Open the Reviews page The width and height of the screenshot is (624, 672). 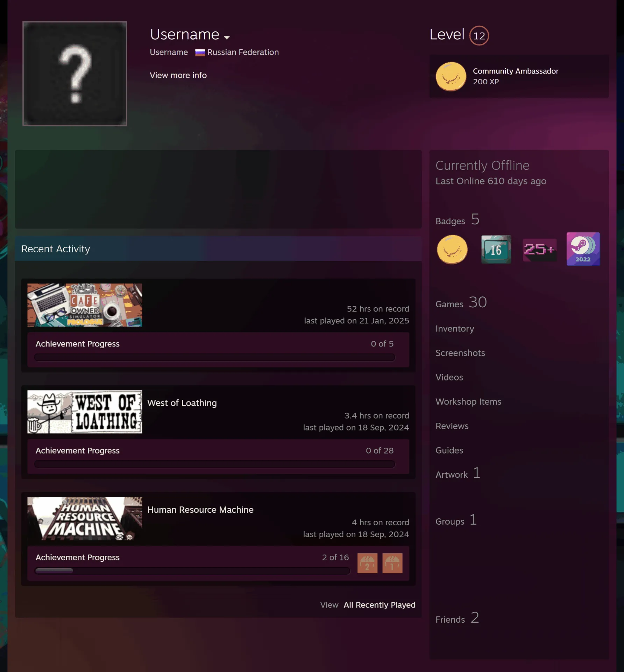pos(452,426)
